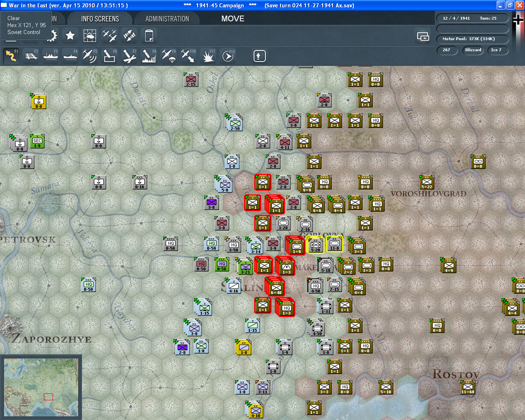Click the clipboard page icon
Image resolution: width=525 pixels, height=420 pixels.
pos(149,36)
